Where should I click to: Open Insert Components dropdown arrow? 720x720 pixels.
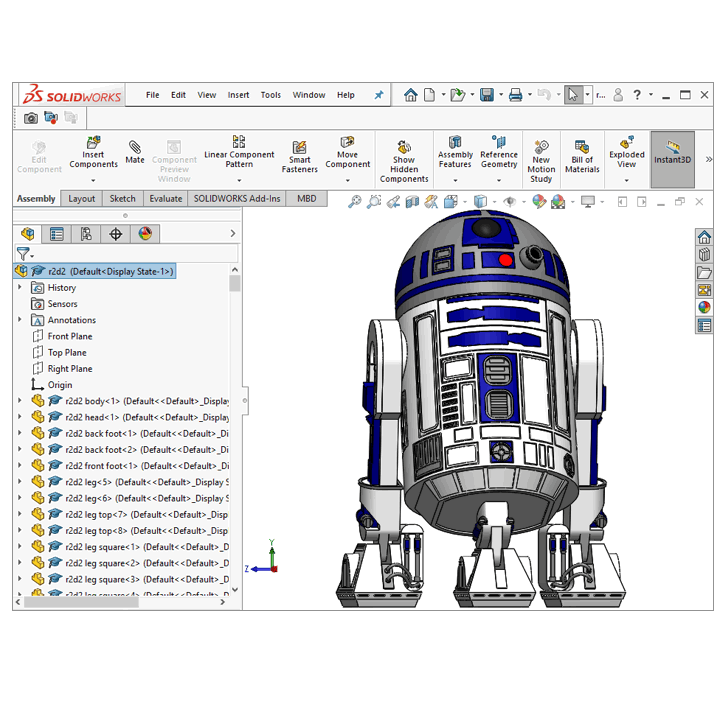(93, 180)
